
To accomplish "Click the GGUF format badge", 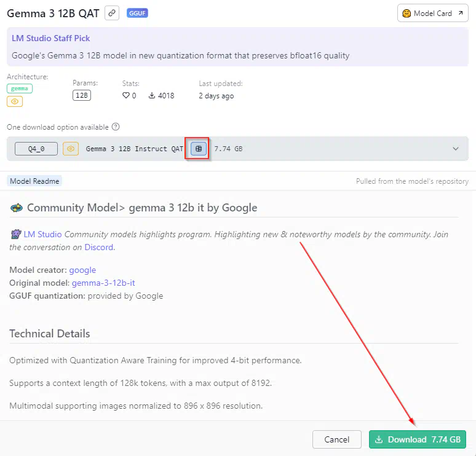I will tap(137, 13).
